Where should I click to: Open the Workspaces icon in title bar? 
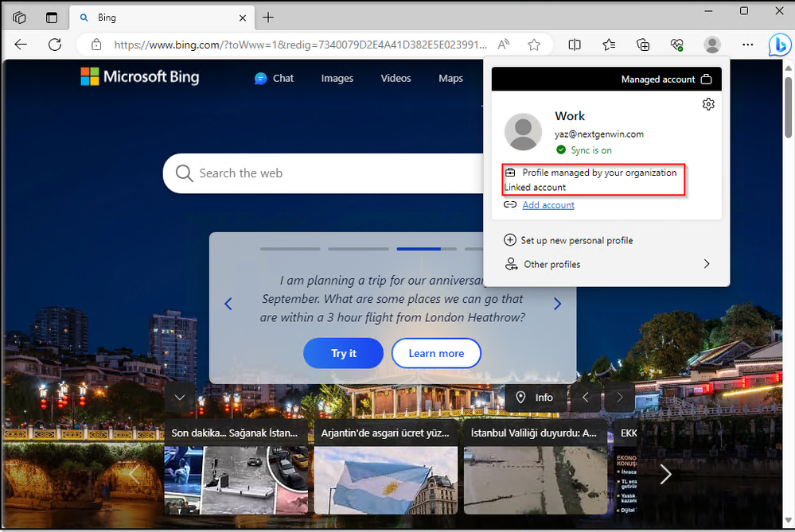(x=19, y=17)
